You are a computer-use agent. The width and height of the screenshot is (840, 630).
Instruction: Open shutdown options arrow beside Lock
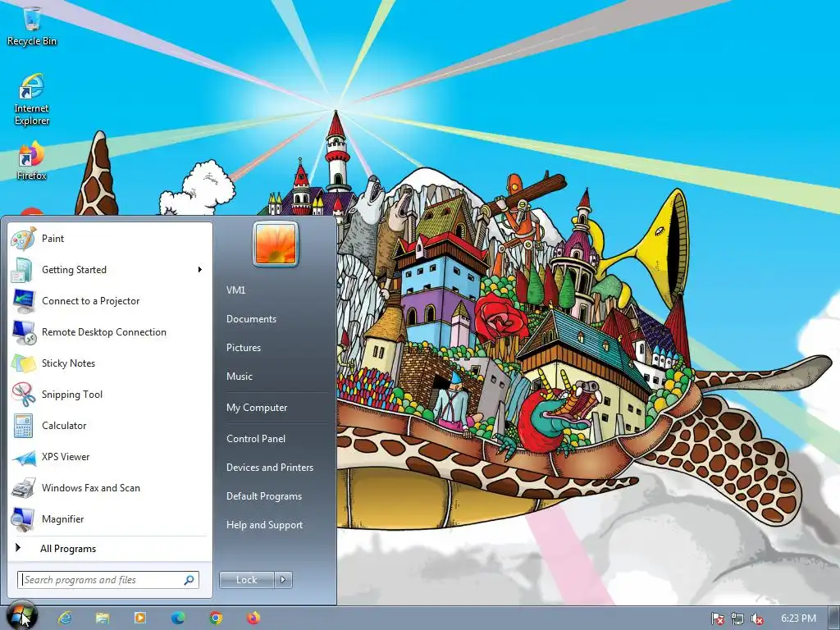click(x=283, y=580)
